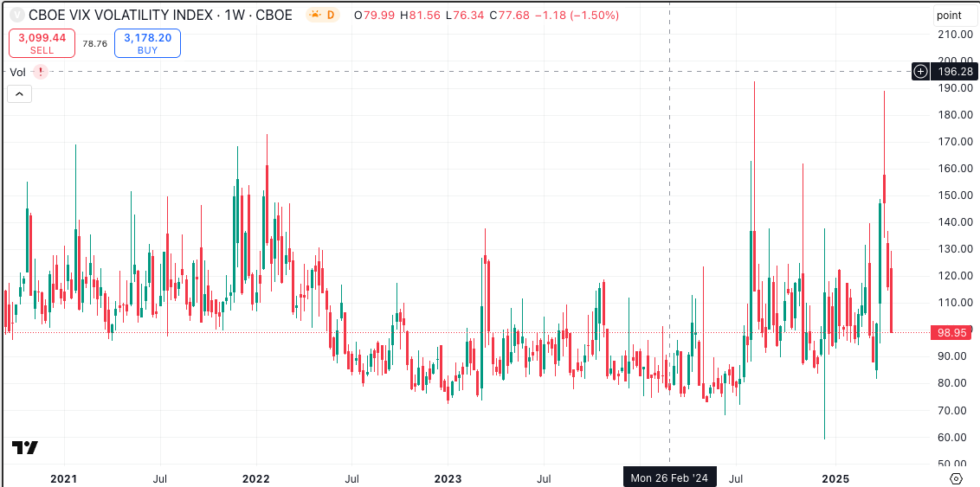Click the 180.00 price scale label
980x487 pixels.
click(954, 115)
